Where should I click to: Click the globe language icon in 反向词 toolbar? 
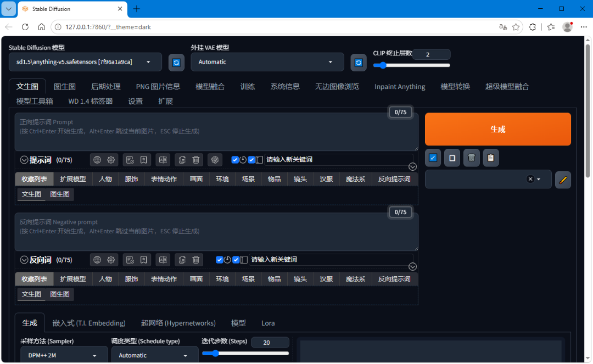point(97,260)
